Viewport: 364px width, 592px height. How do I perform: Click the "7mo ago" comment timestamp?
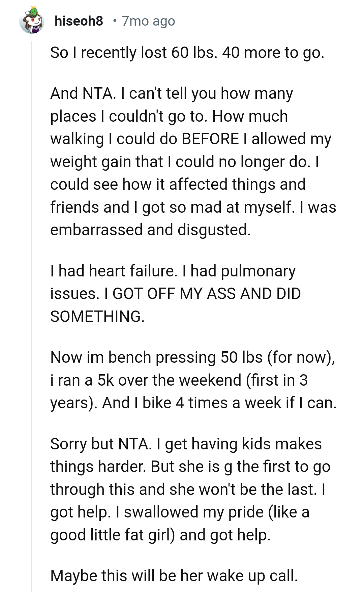point(148,21)
